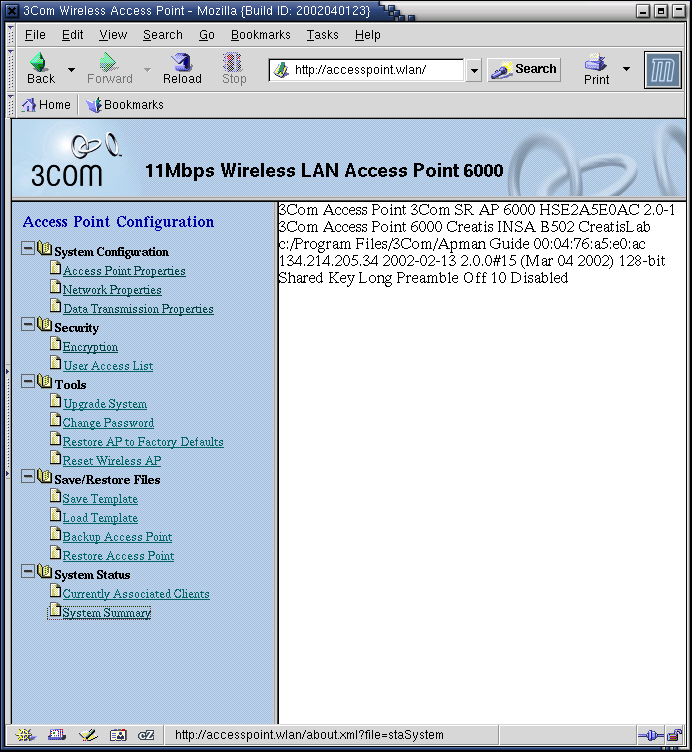Collapse the System Configuration tree section
The image size is (692, 752).
point(28,248)
